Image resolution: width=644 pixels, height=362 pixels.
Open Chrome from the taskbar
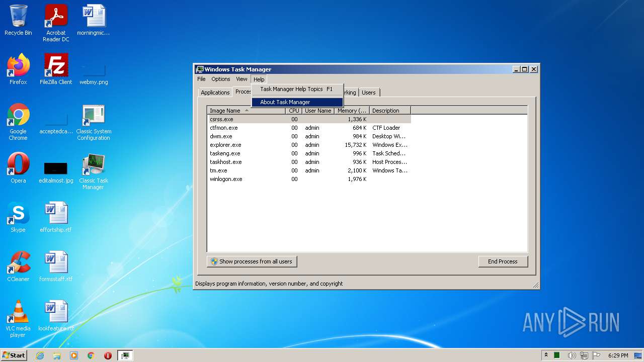pyautogui.click(x=91, y=355)
